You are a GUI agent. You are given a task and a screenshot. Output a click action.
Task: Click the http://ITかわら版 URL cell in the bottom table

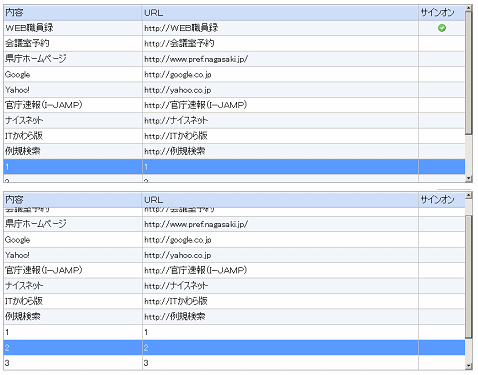point(280,301)
